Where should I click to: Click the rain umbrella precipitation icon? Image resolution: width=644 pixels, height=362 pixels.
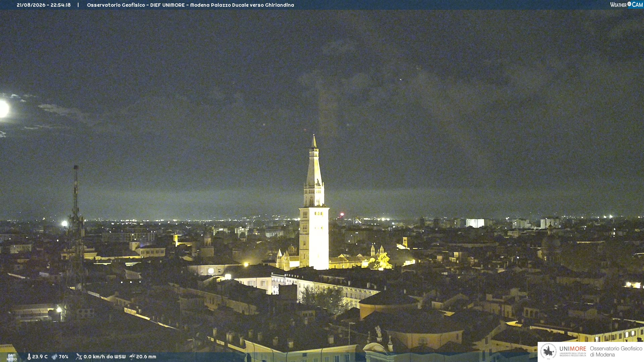[132, 357]
